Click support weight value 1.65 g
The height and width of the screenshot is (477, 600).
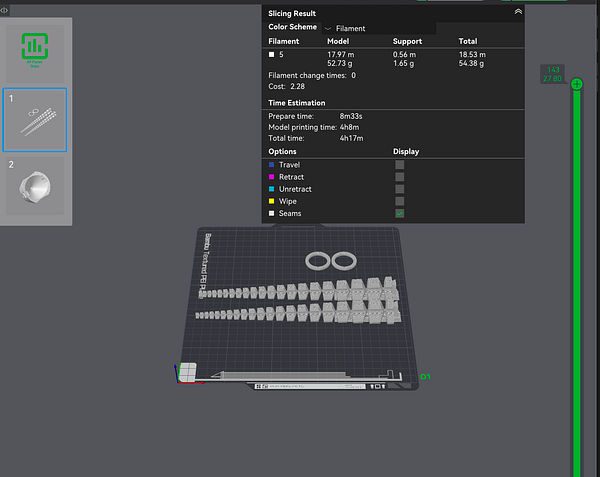click(403, 63)
